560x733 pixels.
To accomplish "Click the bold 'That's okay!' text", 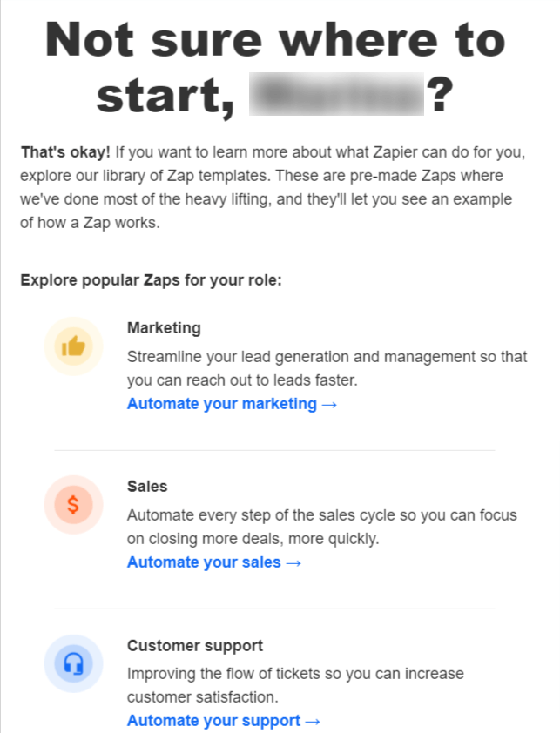I will [65, 153].
